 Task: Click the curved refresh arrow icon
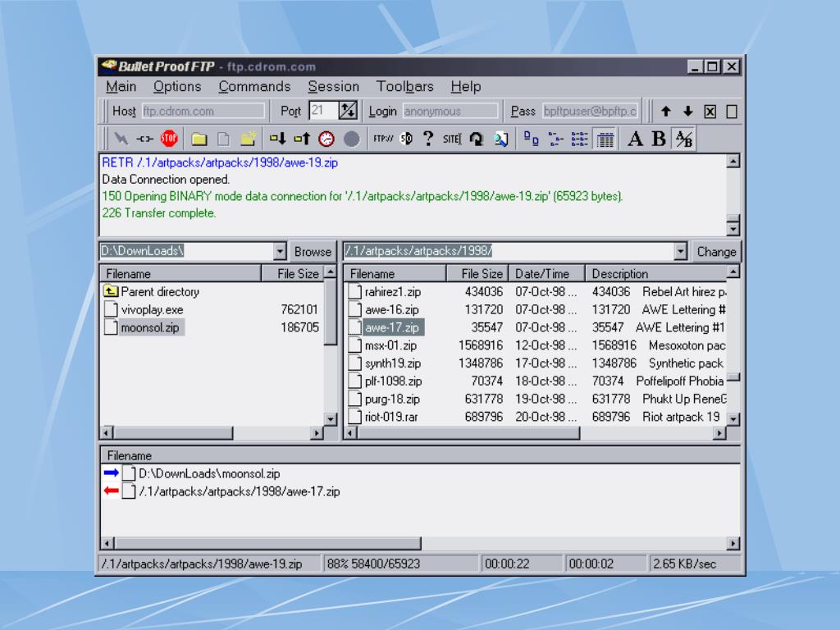[477, 139]
